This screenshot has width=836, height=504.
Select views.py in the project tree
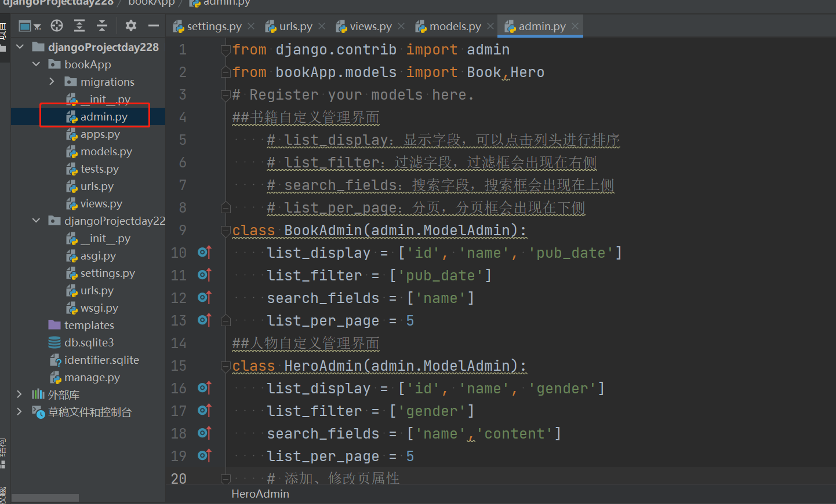(101, 203)
